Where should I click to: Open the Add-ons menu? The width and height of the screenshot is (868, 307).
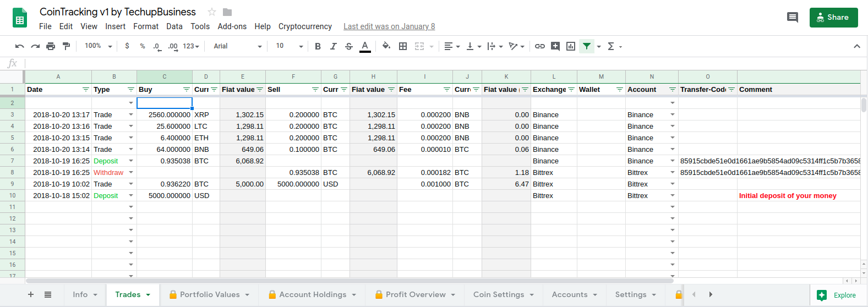pyautogui.click(x=232, y=26)
